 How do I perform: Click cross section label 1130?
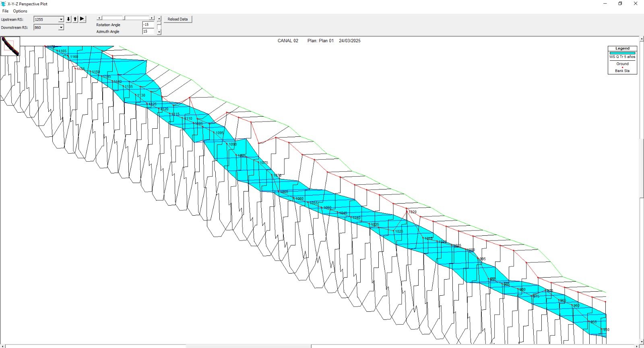pos(141,95)
